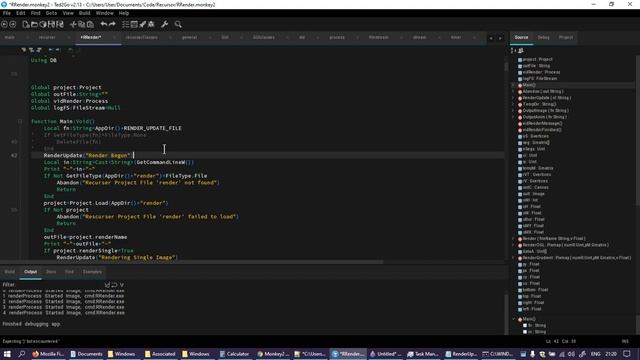Screen dimensions: 640x360
Task: Open the notification center icon in the tray
Action: (627, 353)
